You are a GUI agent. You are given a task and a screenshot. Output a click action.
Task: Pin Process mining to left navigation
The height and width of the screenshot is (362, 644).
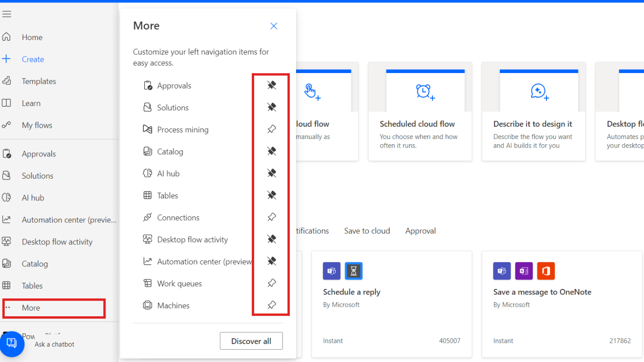(x=272, y=129)
